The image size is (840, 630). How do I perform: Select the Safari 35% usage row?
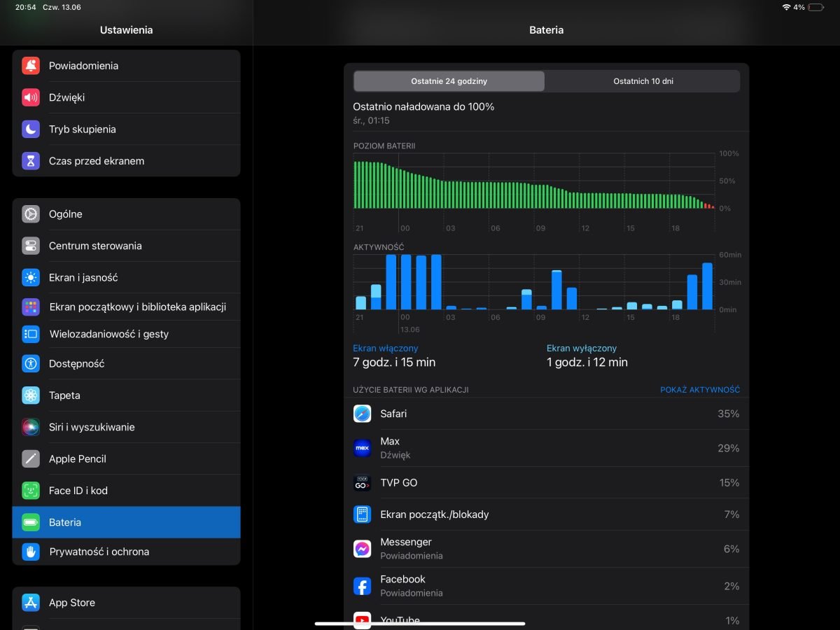(x=546, y=414)
